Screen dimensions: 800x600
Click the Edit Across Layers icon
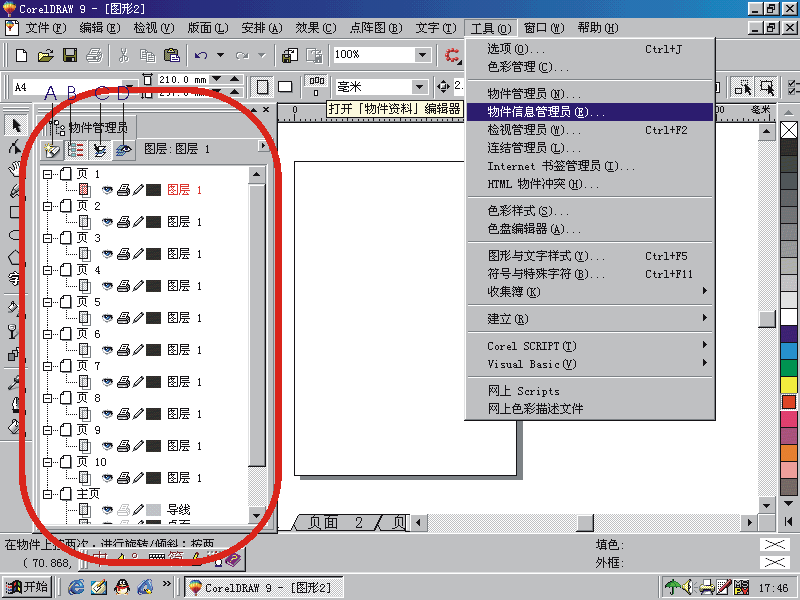tap(100, 149)
